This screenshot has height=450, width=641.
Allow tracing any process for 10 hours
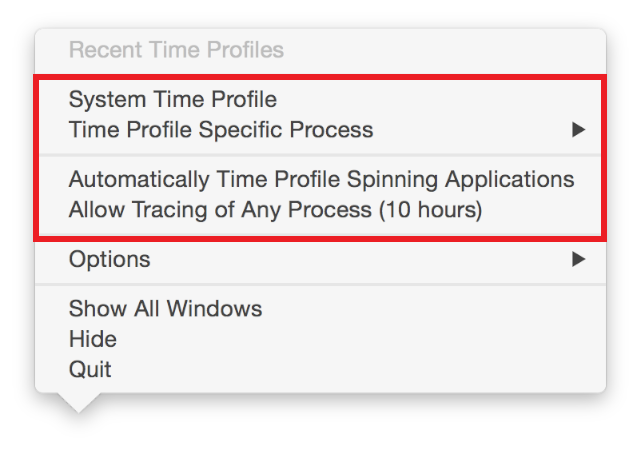275,210
